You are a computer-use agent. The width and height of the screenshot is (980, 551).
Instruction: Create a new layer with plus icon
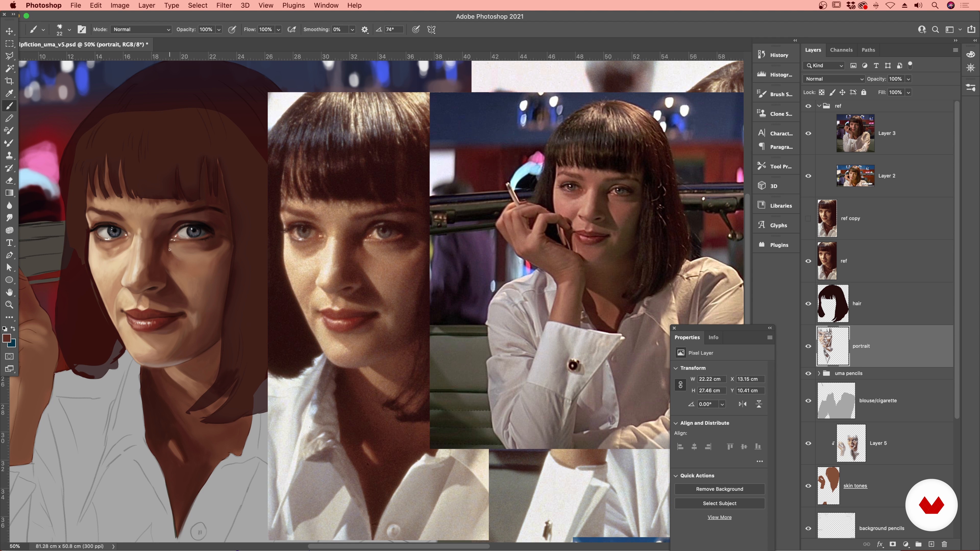(x=931, y=544)
